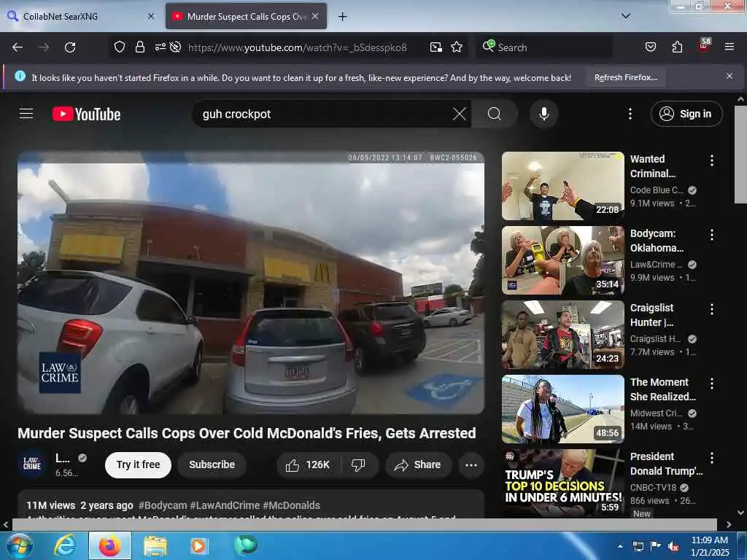Click the site security padlock icon

click(139, 47)
